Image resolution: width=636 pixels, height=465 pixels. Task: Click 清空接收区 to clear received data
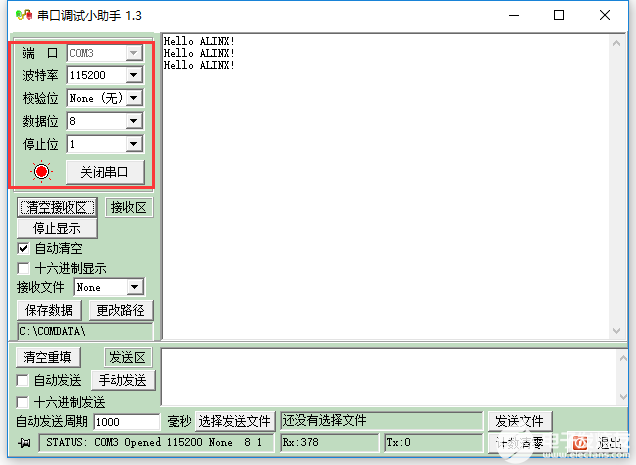point(57,207)
